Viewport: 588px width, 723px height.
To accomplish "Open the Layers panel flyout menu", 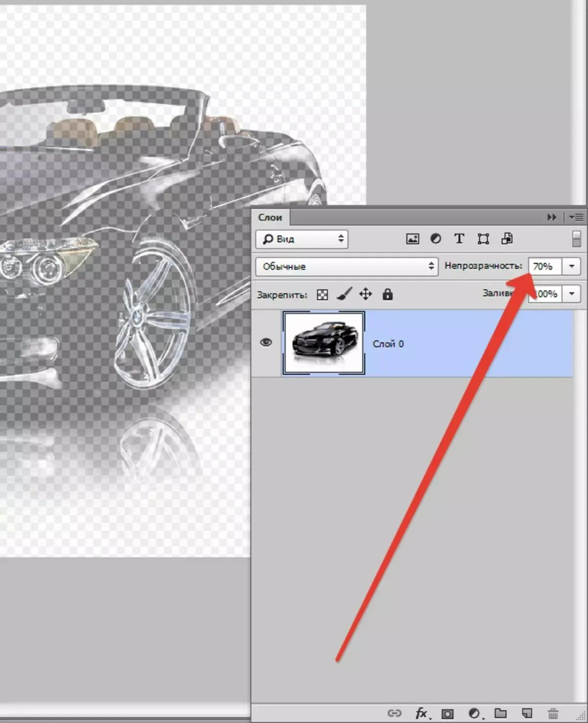I will 576,217.
